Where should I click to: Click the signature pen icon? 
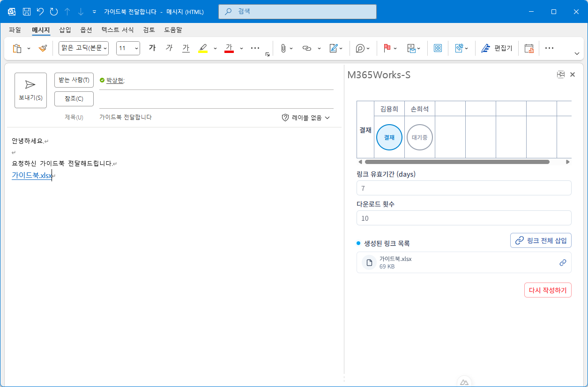(334, 48)
